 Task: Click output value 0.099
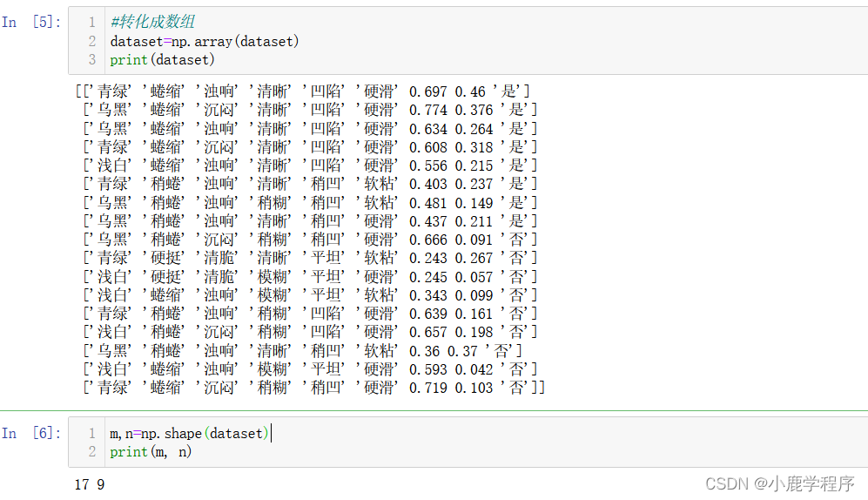point(474,295)
